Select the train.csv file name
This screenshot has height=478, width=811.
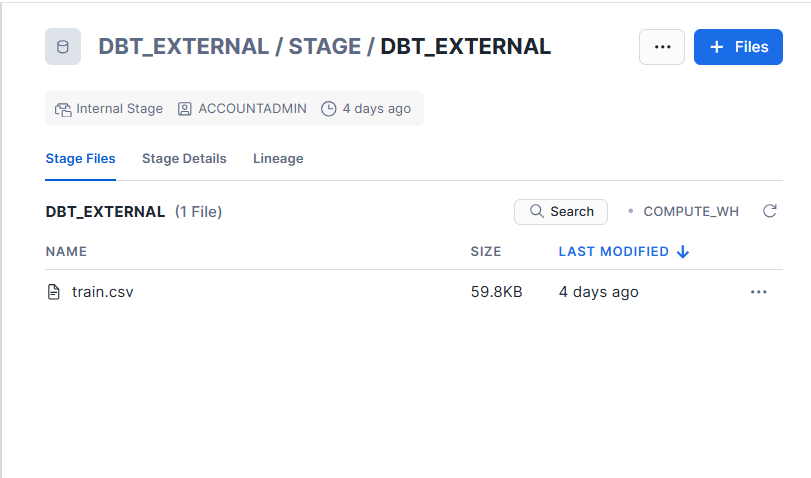pos(103,292)
